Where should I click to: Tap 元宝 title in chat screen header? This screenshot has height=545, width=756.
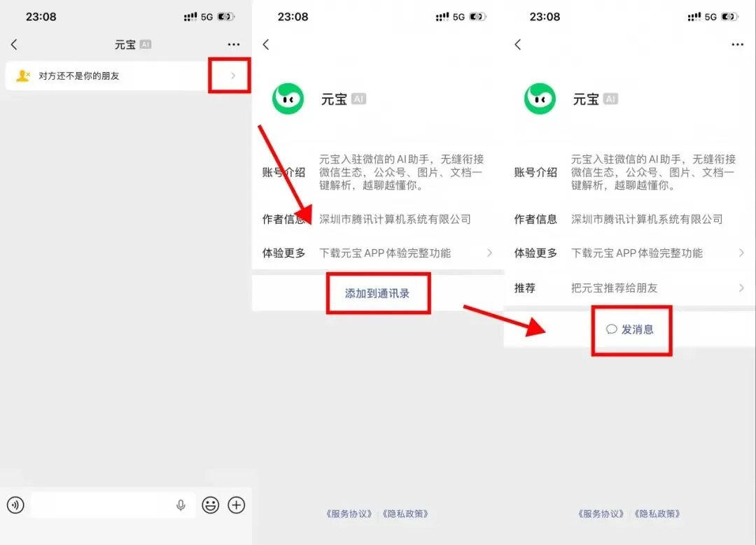coord(125,45)
